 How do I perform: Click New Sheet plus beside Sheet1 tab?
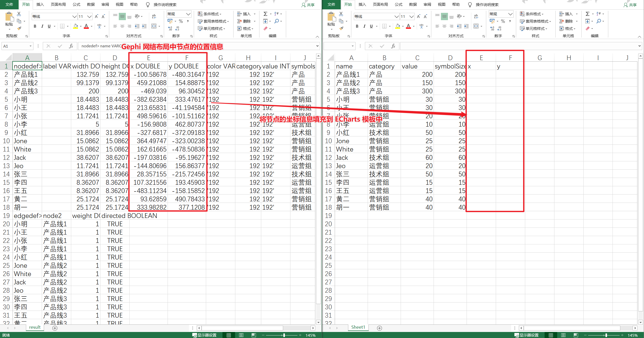point(380,328)
